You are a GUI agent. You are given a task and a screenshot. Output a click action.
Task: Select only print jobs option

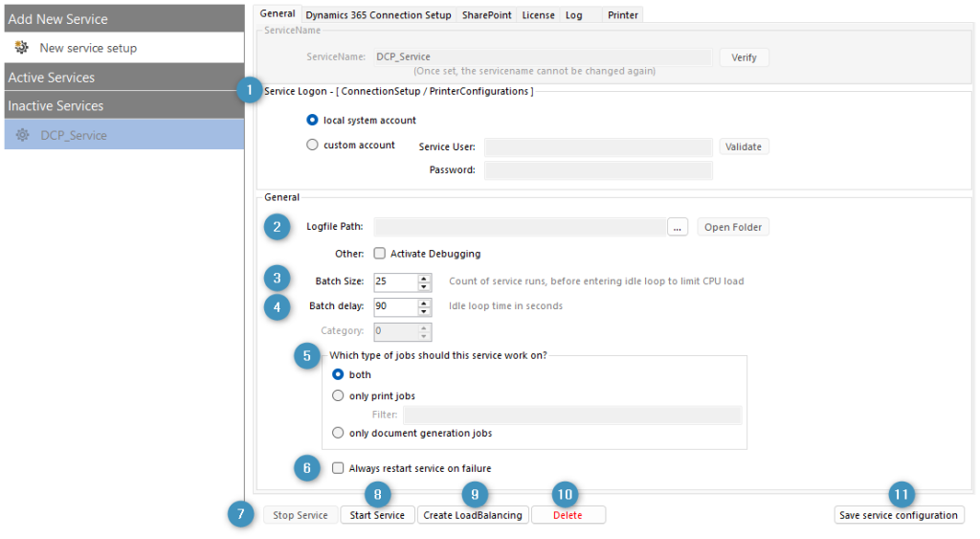click(338, 395)
